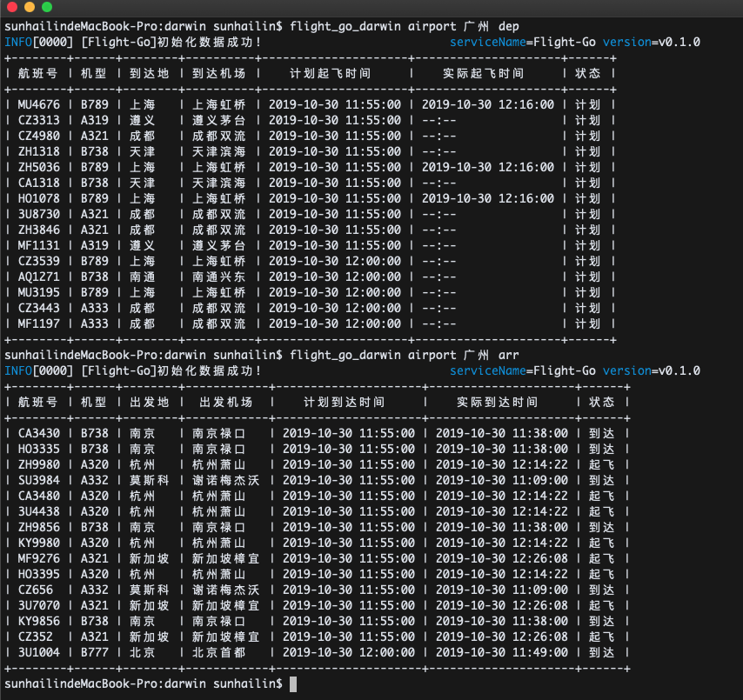Click 北京首都 airport cell
The image size is (743, 700).
219,652
